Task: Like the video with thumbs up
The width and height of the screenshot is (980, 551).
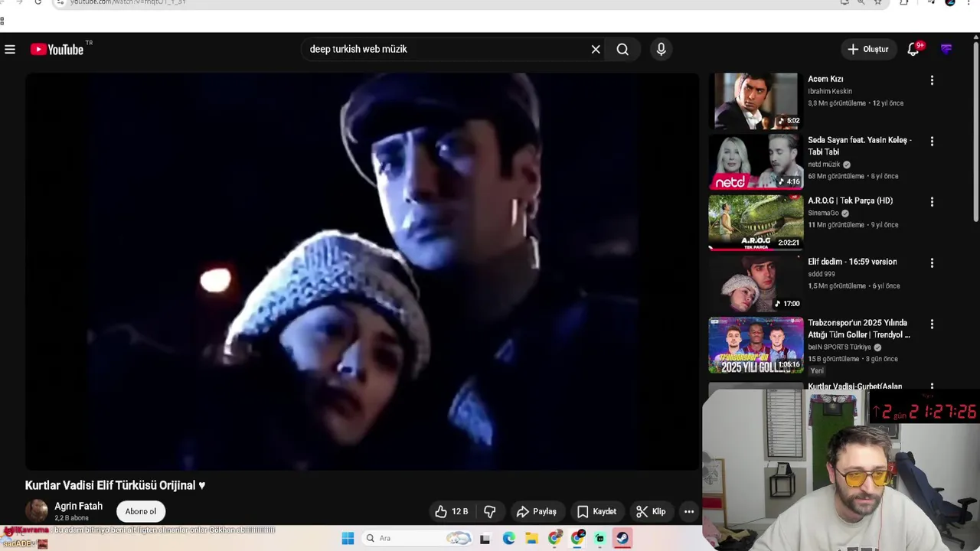Action: (x=451, y=511)
